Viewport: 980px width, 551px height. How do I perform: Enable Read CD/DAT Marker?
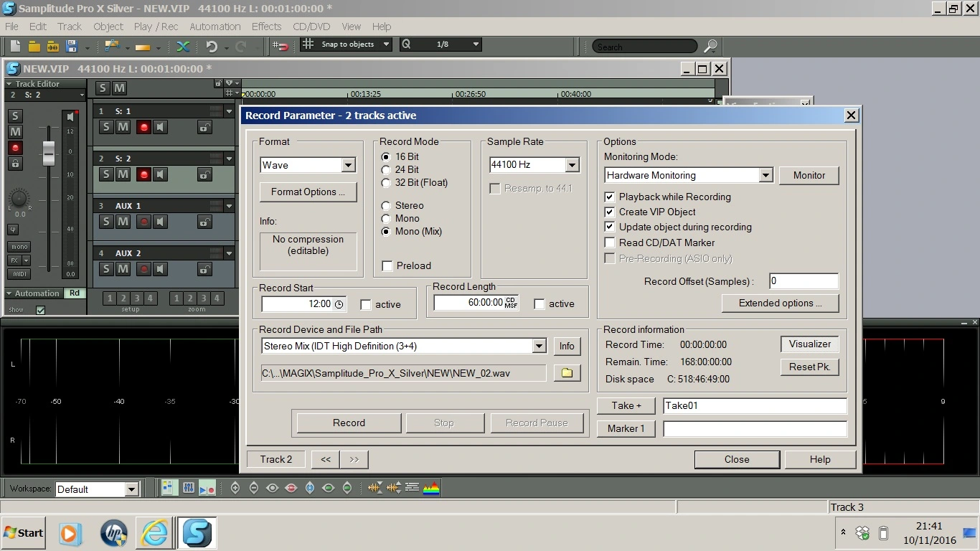tap(610, 242)
